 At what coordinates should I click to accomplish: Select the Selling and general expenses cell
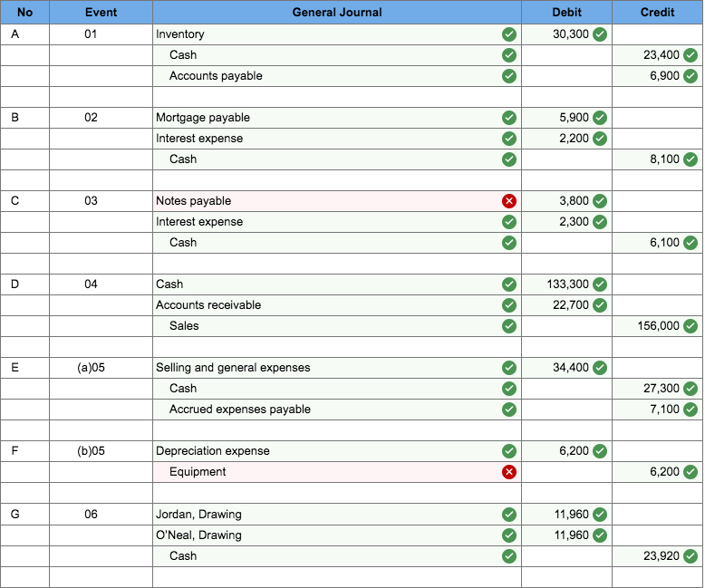pyautogui.click(x=337, y=368)
